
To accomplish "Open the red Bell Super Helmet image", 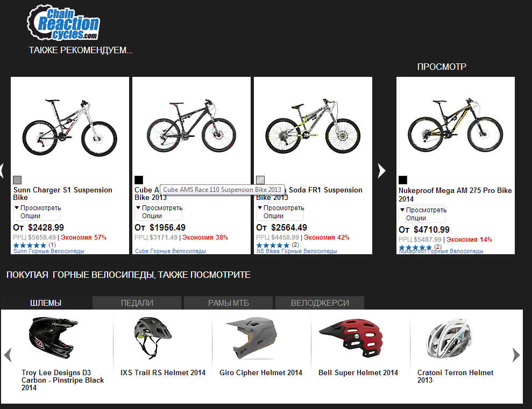I will pyautogui.click(x=351, y=338).
